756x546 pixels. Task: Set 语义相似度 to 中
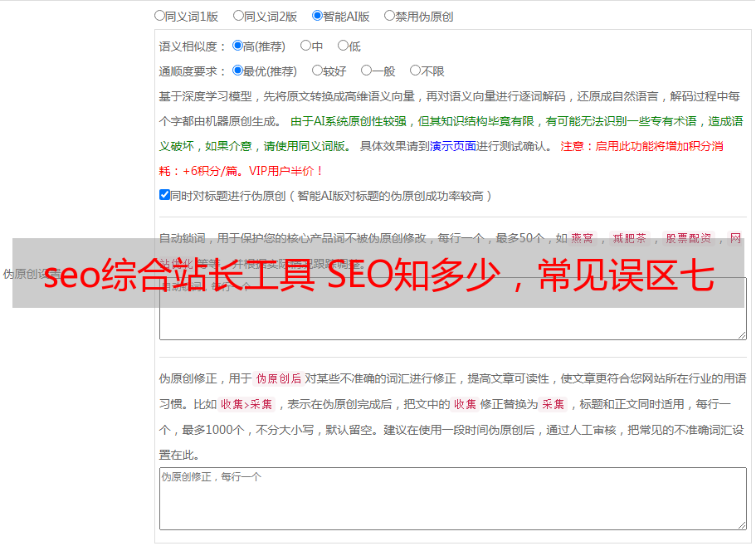[x=305, y=46]
